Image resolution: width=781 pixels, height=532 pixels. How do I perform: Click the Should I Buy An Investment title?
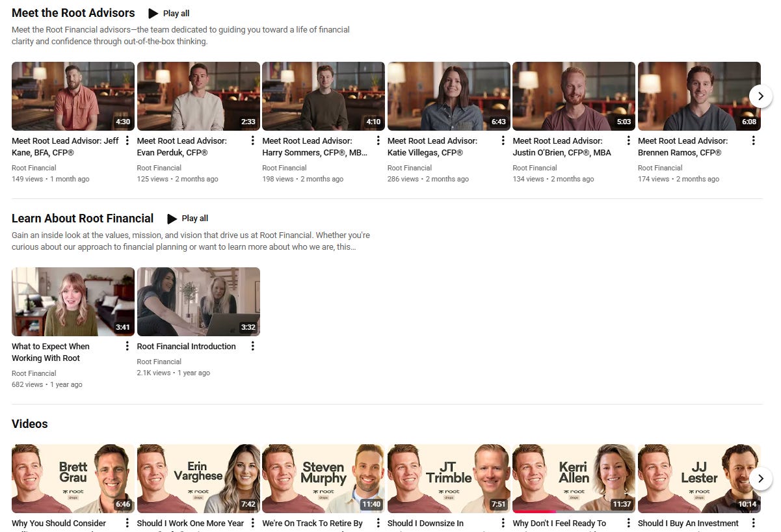point(689,524)
